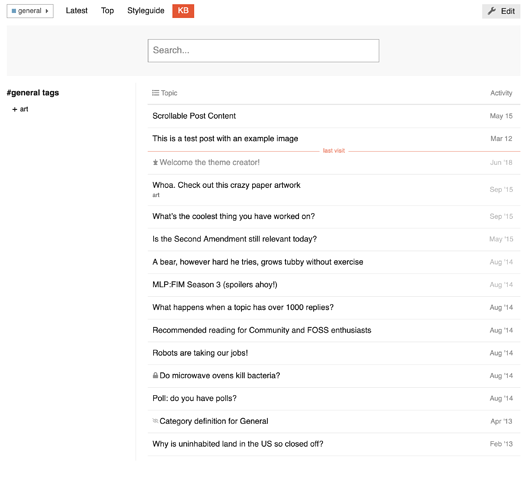
Task: Click May '15 activity date
Action: tap(501, 239)
